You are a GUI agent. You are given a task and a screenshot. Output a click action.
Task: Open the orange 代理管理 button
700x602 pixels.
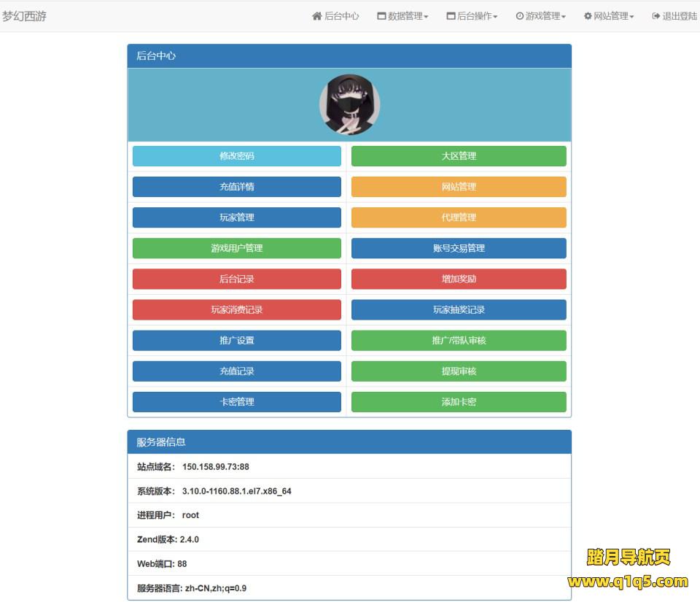[459, 217]
